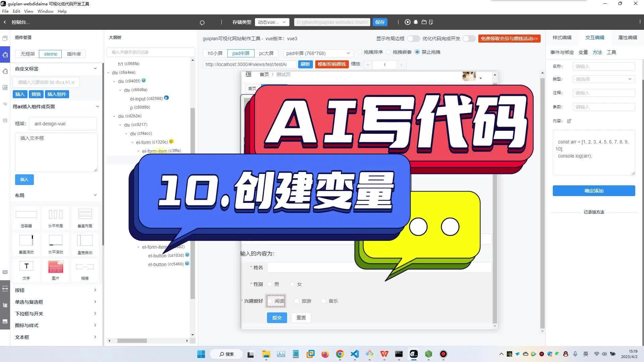Click the hamburger menu icon in preview header

pos(249,74)
